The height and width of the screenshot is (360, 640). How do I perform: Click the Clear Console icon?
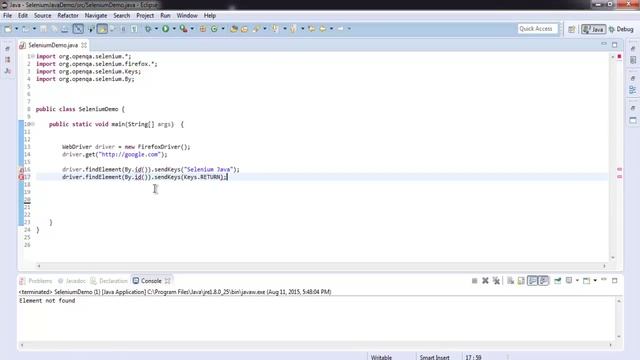click(x=510, y=281)
